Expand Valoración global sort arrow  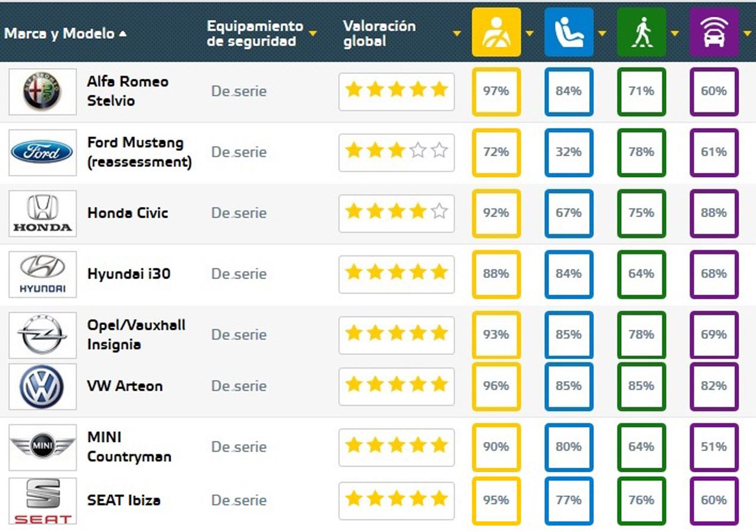pos(457,33)
